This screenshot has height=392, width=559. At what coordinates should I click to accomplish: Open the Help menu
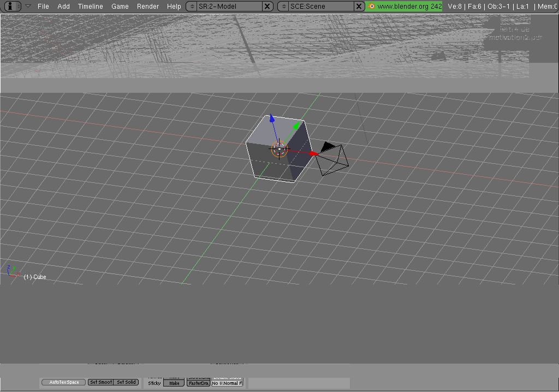click(174, 7)
